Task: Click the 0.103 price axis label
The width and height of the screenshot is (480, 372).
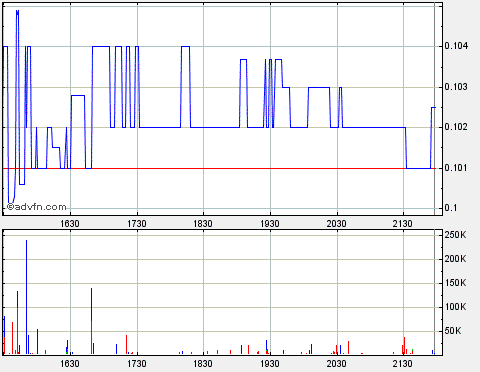Action: (456, 87)
